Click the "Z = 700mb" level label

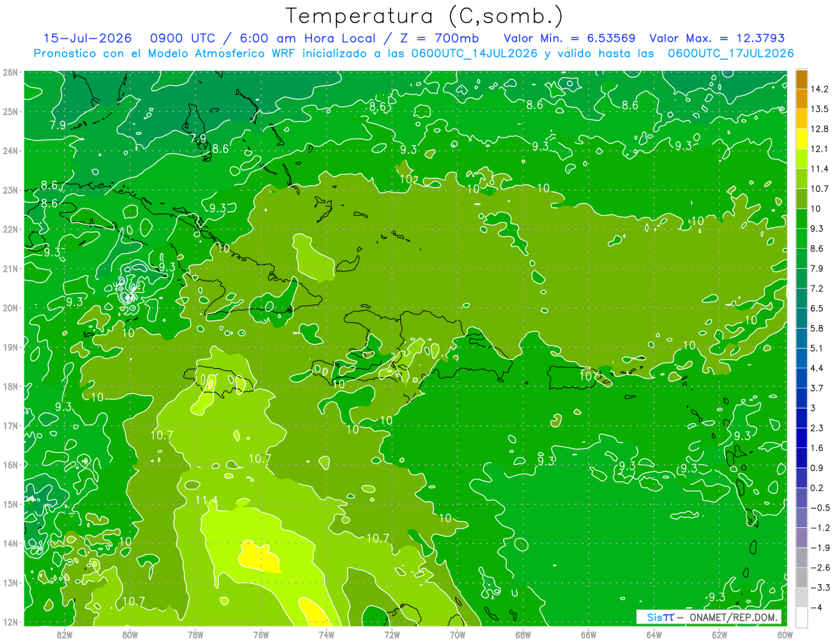436,38
